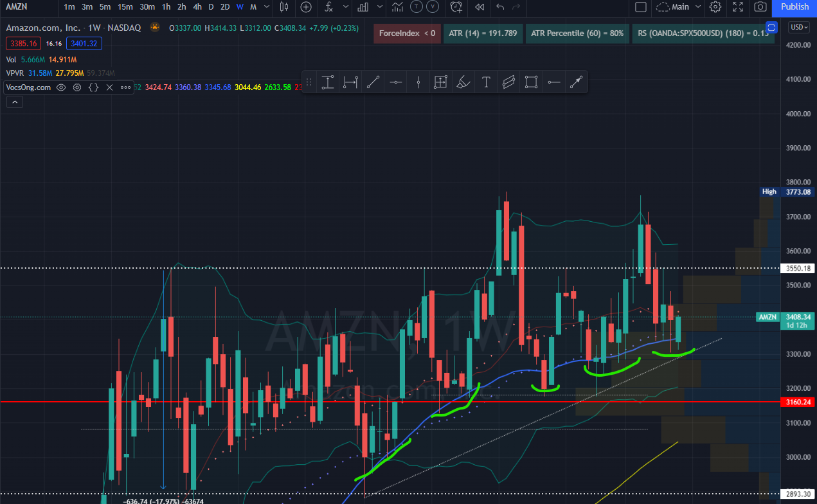
Task: Click the Publish button
Action: click(x=795, y=7)
